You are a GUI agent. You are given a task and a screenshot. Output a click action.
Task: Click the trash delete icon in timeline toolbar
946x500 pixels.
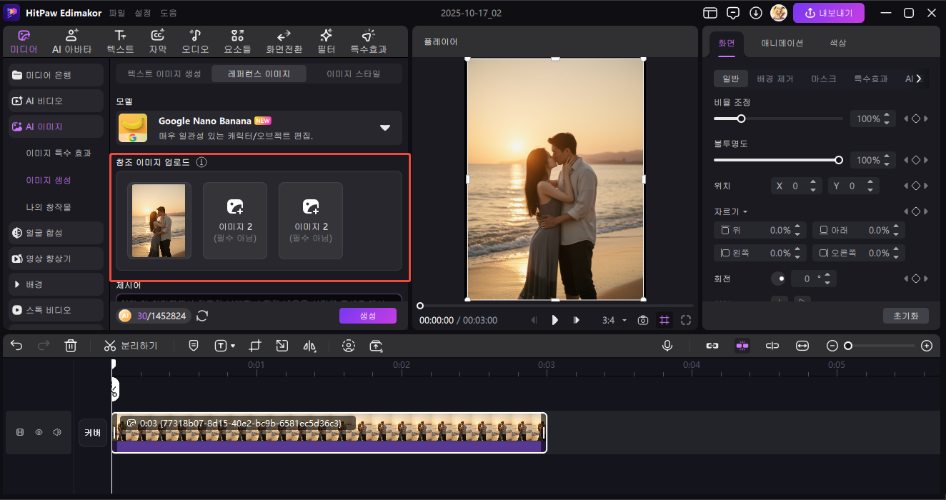tap(70, 345)
